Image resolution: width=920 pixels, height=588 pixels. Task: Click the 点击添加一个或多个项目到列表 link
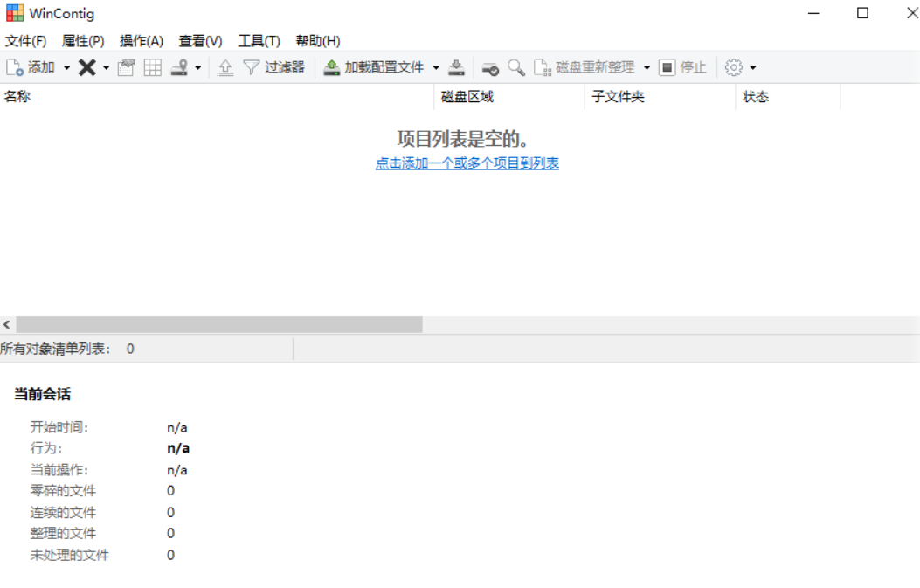(466, 163)
